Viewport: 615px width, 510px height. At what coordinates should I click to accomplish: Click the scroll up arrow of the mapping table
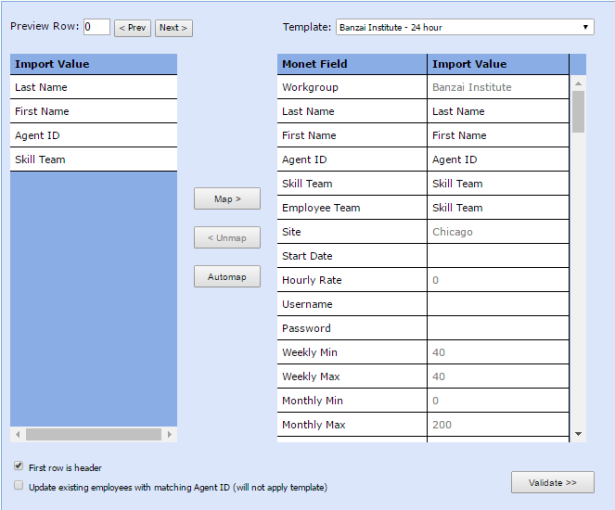(578, 83)
